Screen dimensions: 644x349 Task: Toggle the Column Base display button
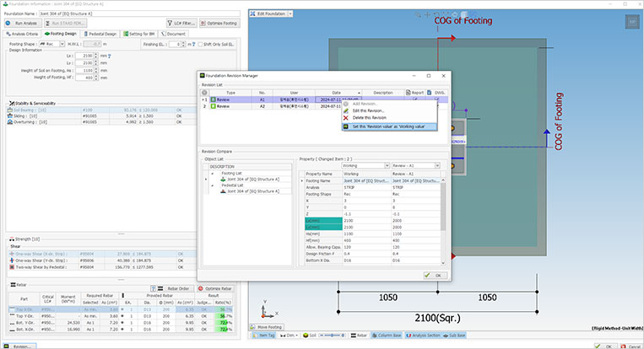pos(387,336)
